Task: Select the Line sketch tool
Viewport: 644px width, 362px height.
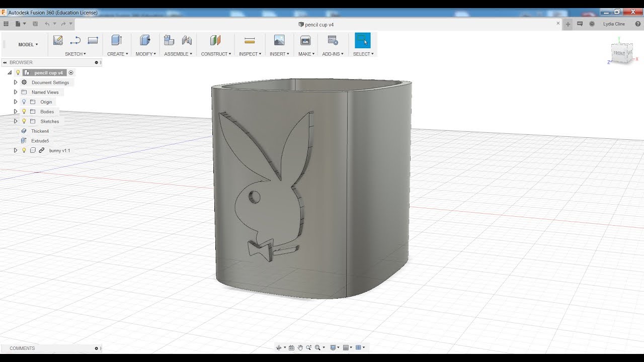Action: [75, 41]
